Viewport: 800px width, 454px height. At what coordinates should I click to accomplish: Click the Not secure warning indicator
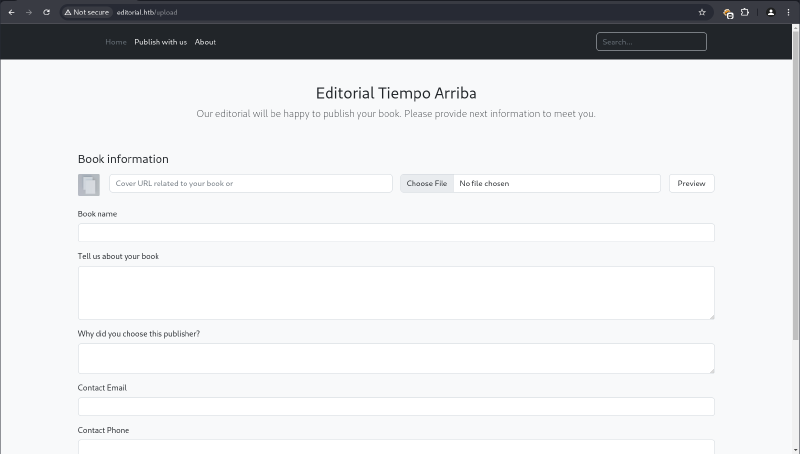[x=87, y=12]
